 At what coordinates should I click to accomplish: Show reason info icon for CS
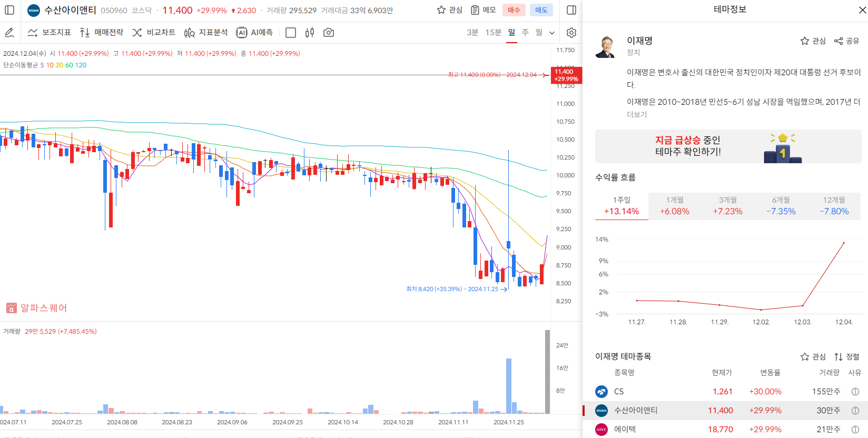855,392
